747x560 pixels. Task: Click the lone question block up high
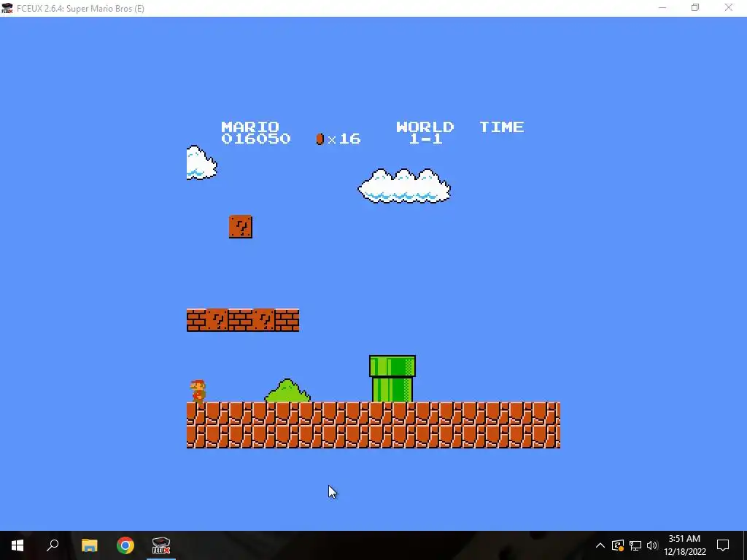pyautogui.click(x=241, y=227)
